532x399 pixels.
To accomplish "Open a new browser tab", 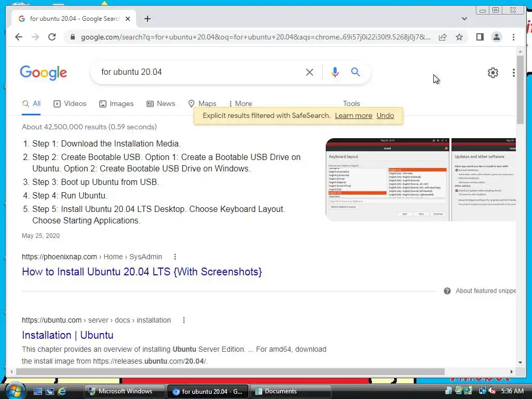I will (x=147, y=19).
